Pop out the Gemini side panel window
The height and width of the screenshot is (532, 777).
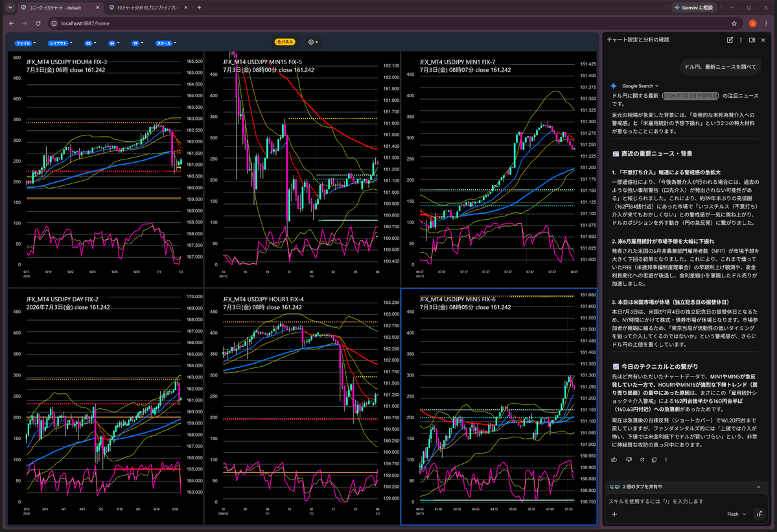coord(752,40)
